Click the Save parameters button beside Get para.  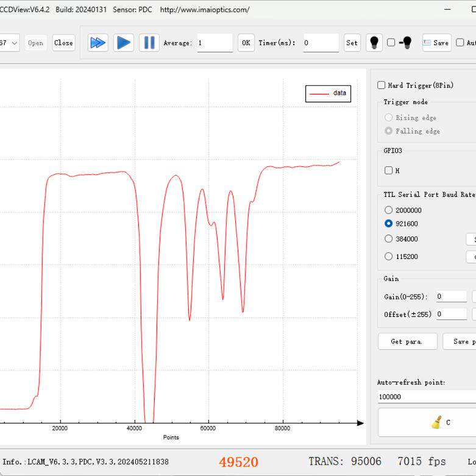460,341
